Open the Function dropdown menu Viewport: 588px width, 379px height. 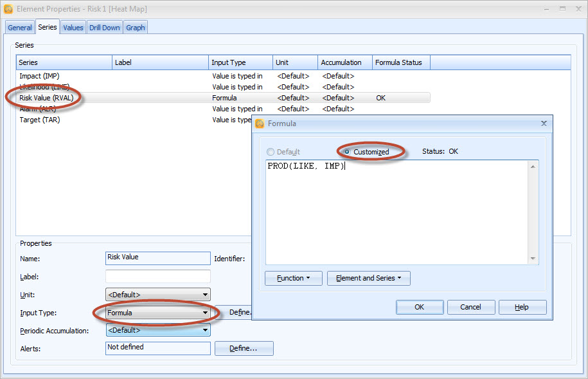click(294, 278)
